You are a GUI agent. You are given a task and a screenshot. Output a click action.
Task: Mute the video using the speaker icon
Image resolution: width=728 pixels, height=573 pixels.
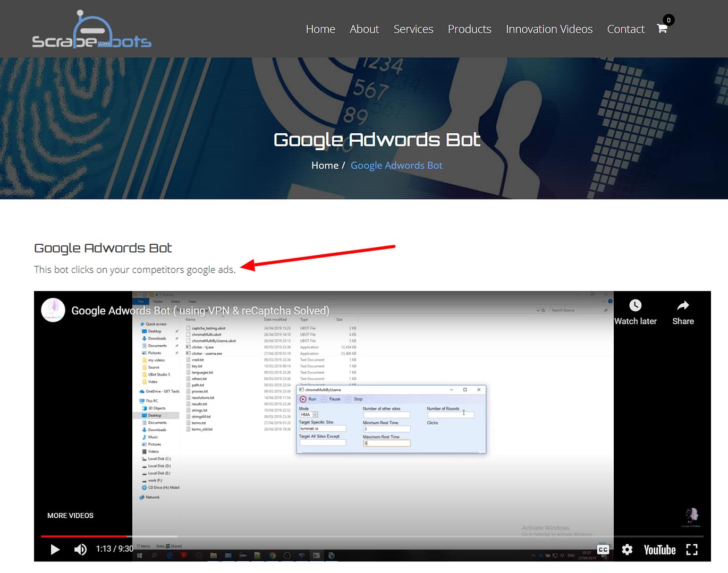pos(80,550)
